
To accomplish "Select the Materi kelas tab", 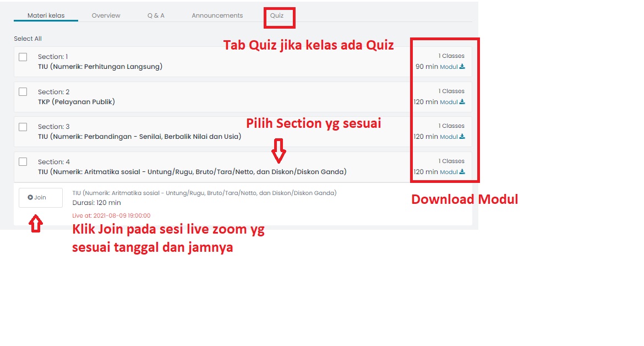I will 46,15.
